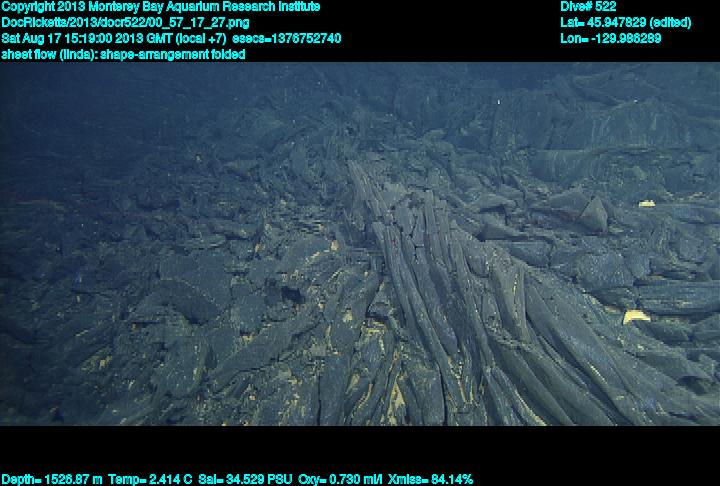Viewport: 720px width, 486px height.
Task: Select the Sal= 34.529 PSU reading
Action: pos(245,480)
